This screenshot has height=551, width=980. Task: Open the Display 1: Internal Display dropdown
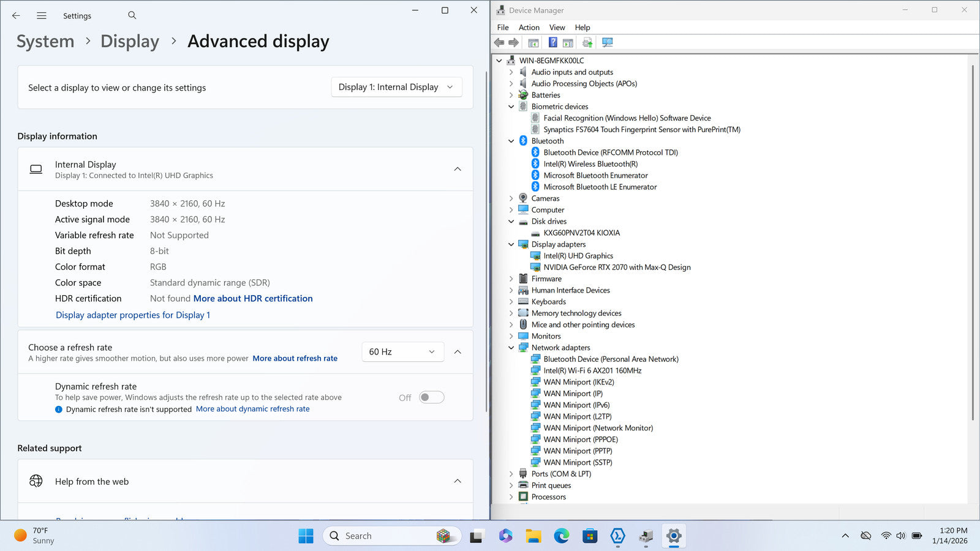click(x=396, y=87)
